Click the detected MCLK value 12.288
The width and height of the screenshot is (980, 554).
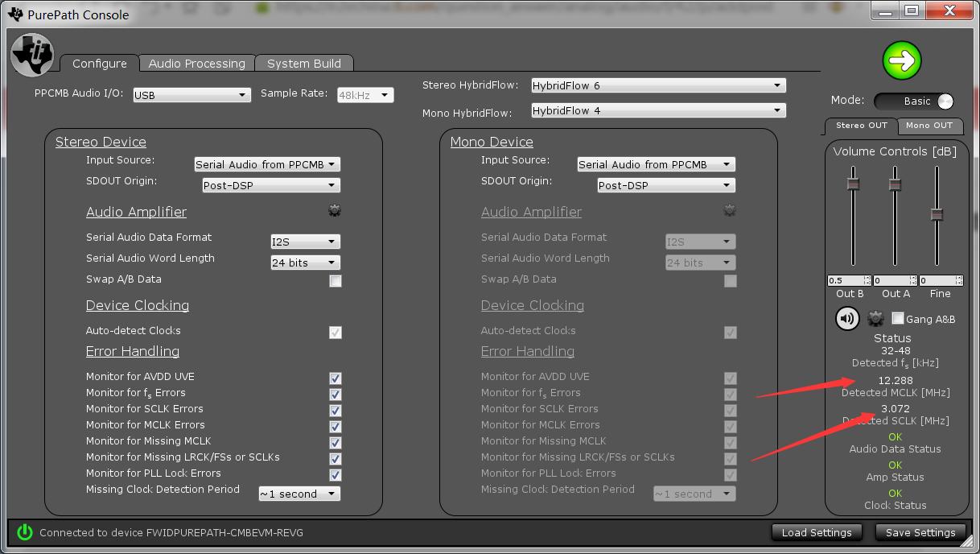(x=895, y=381)
